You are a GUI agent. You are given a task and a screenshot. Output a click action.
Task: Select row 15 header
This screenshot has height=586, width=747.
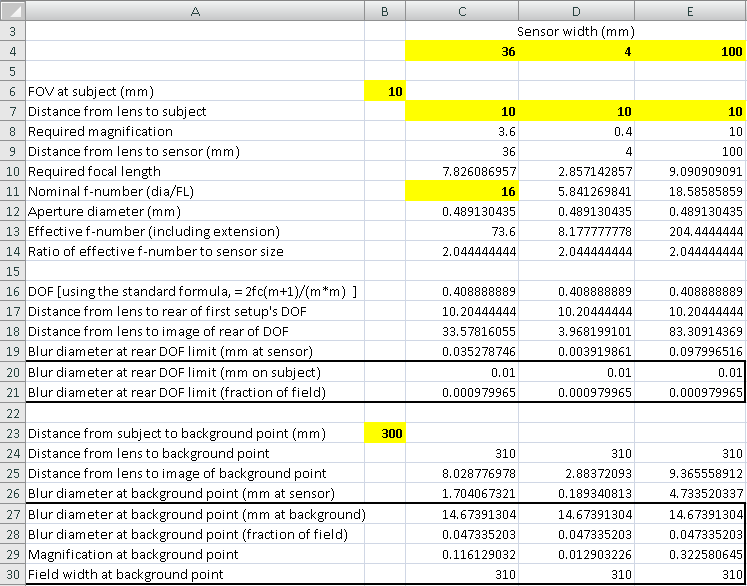click(x=12, y=271)
